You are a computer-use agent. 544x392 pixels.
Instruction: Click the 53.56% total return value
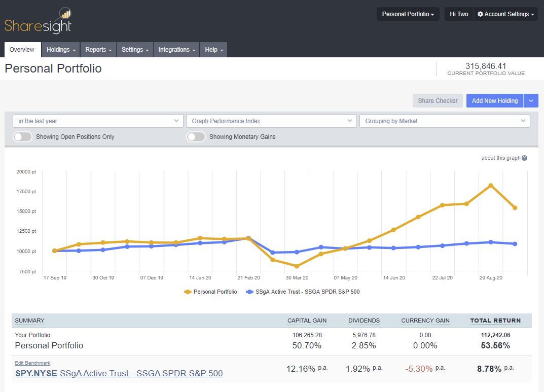point(495,345)
